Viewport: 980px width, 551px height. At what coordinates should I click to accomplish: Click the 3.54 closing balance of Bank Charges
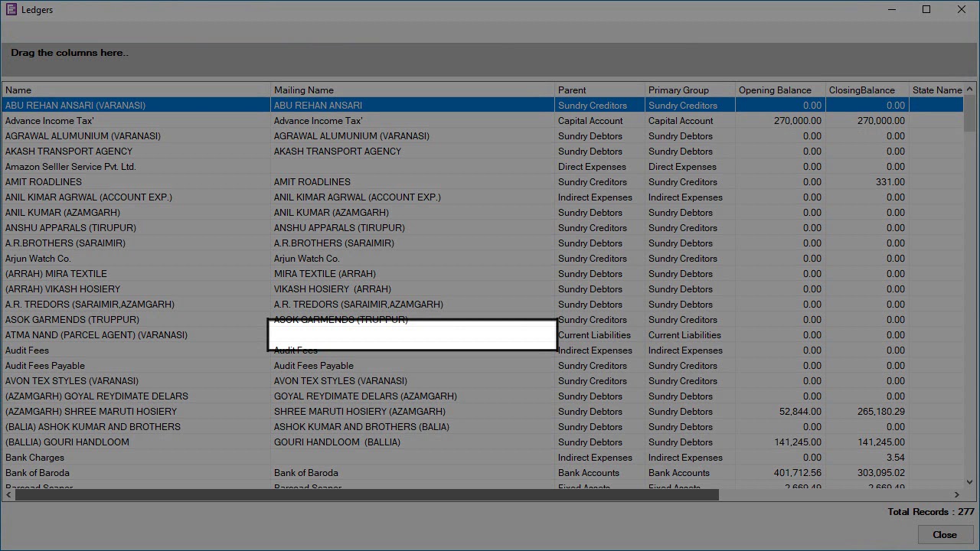point(867,457)
